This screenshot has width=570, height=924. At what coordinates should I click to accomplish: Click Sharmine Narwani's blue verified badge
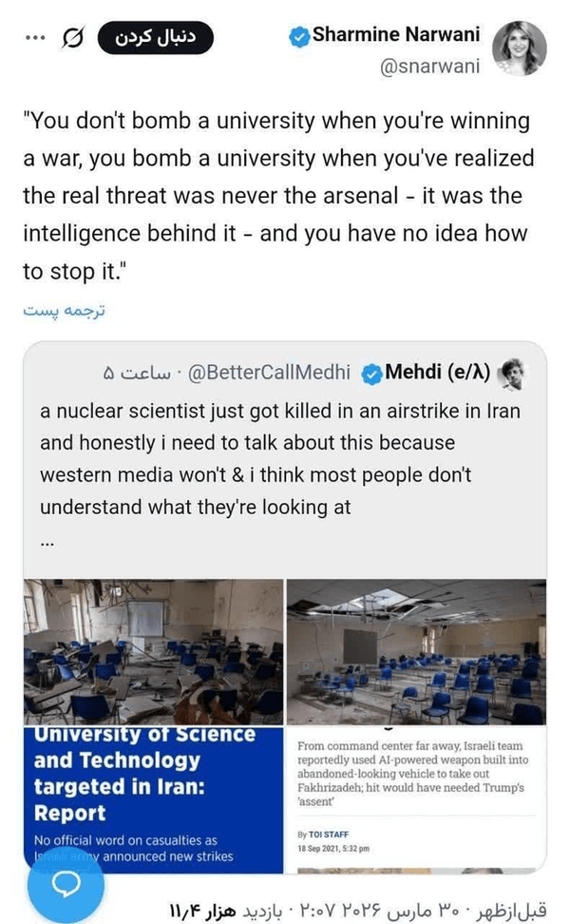pyautogui.click(x=299, y=37)
